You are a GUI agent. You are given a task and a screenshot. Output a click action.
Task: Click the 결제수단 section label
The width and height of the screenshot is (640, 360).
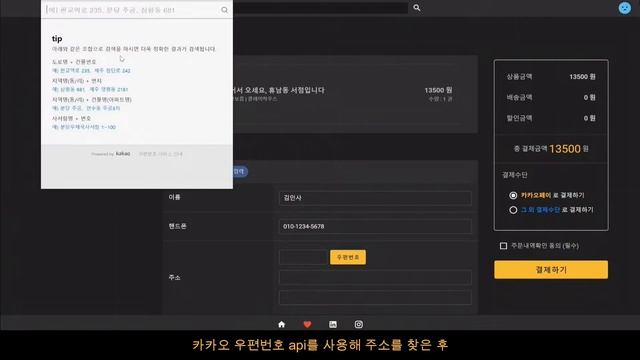pos(515,175)
